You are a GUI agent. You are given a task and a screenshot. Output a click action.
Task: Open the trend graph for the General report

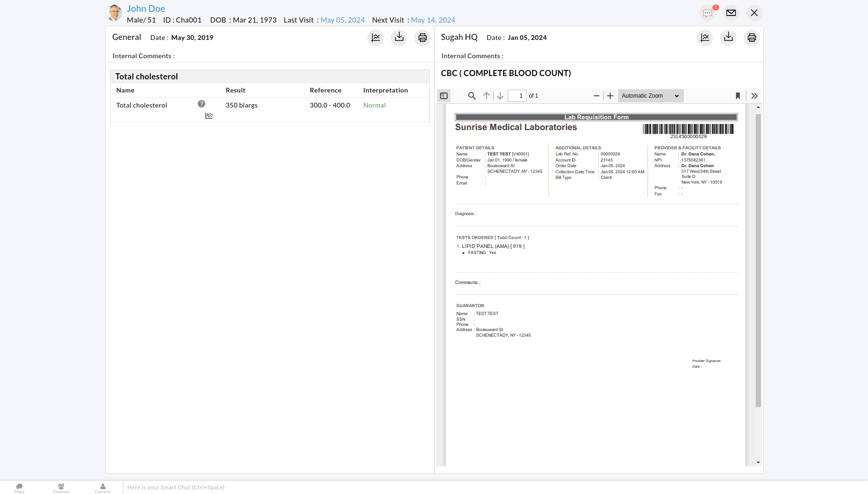coord(375,38)
